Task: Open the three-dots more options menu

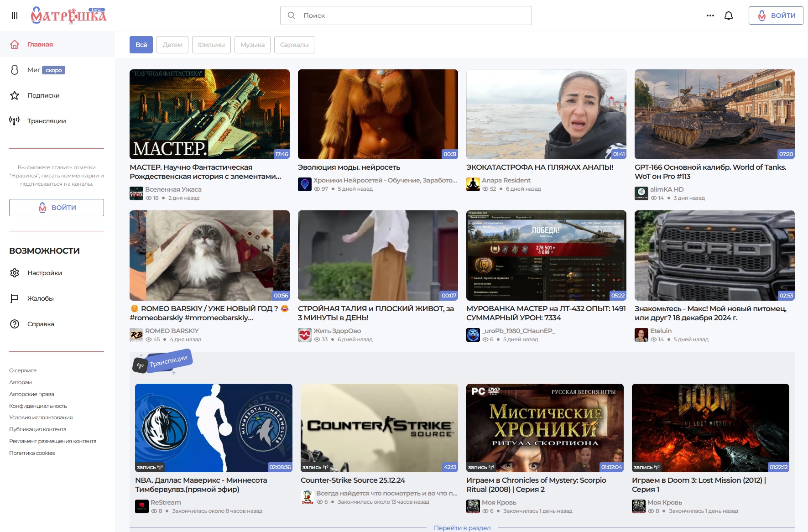Action: pos(710,16)
